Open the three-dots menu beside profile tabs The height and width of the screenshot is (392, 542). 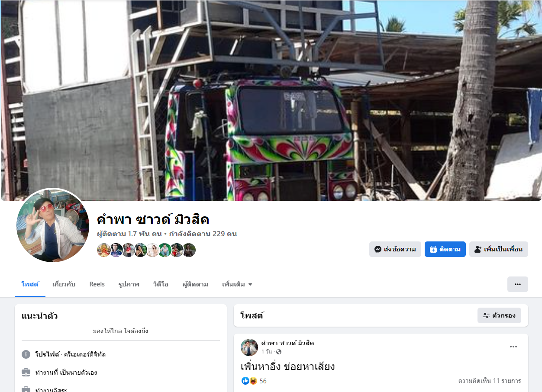pos(518,284)
